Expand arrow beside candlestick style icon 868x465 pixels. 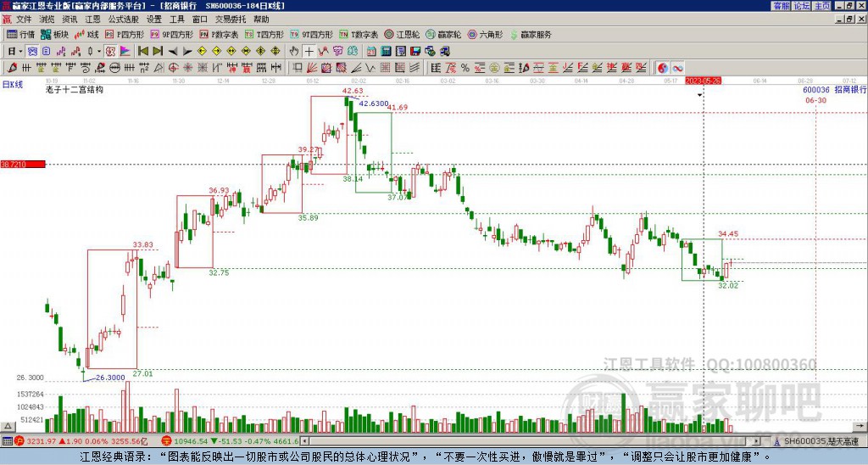point(99,51)
